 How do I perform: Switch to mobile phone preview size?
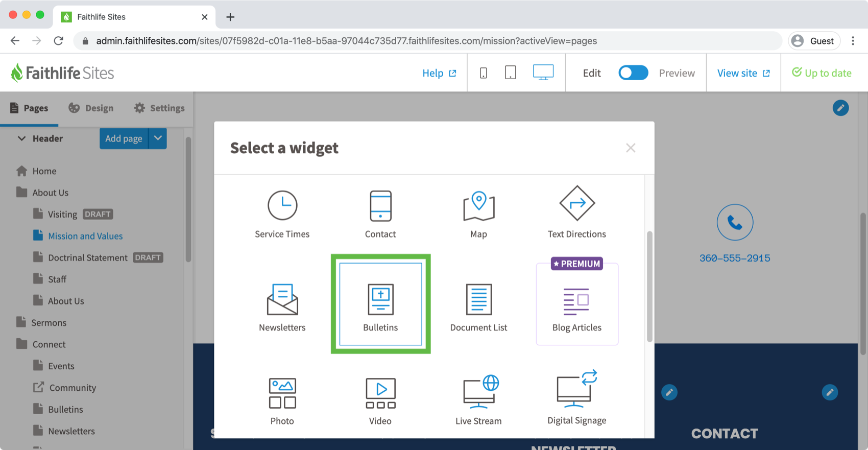(x=483, y=73)
